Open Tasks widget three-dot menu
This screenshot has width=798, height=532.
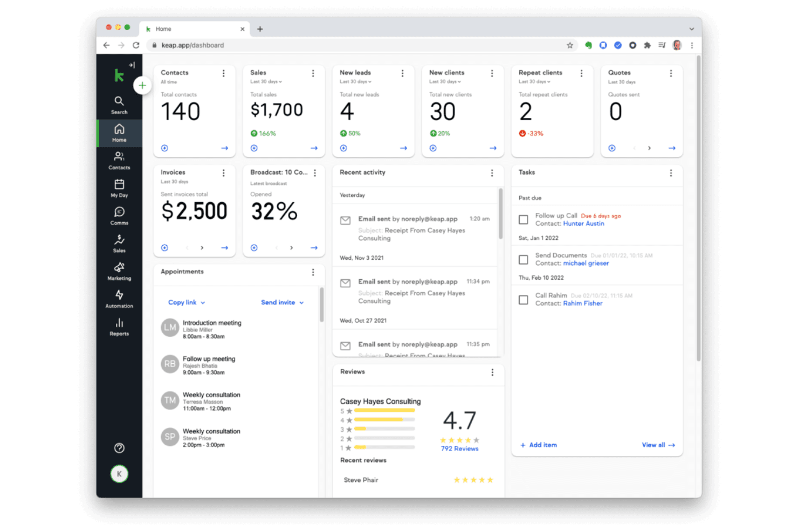[671, 173]
